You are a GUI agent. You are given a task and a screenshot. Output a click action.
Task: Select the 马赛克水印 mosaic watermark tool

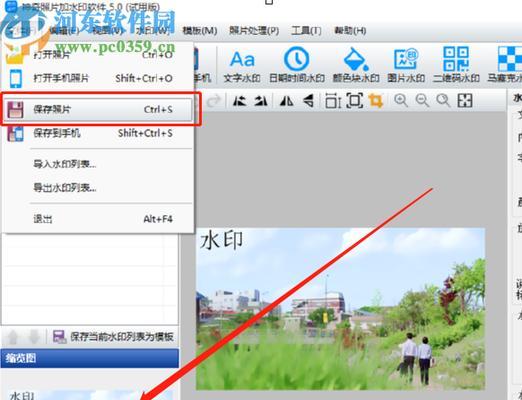pos(505,66)
